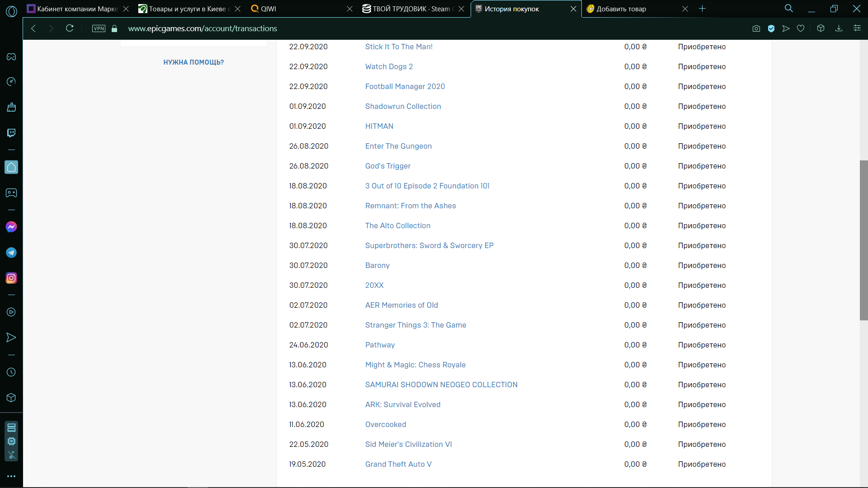Viewport: 868px width, 488px height.
Task: Close the История покупок tab
Action: tap(573, 9)
